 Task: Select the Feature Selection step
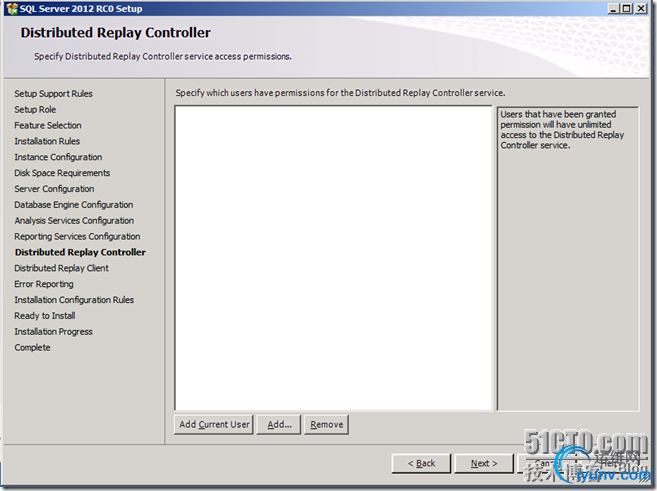pos(48,126)
